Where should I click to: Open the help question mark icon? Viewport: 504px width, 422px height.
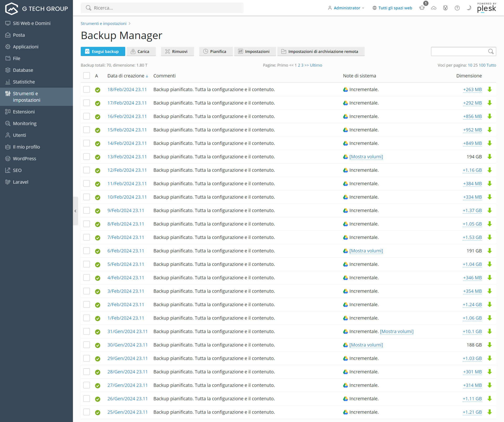click(x=457, y=8)
